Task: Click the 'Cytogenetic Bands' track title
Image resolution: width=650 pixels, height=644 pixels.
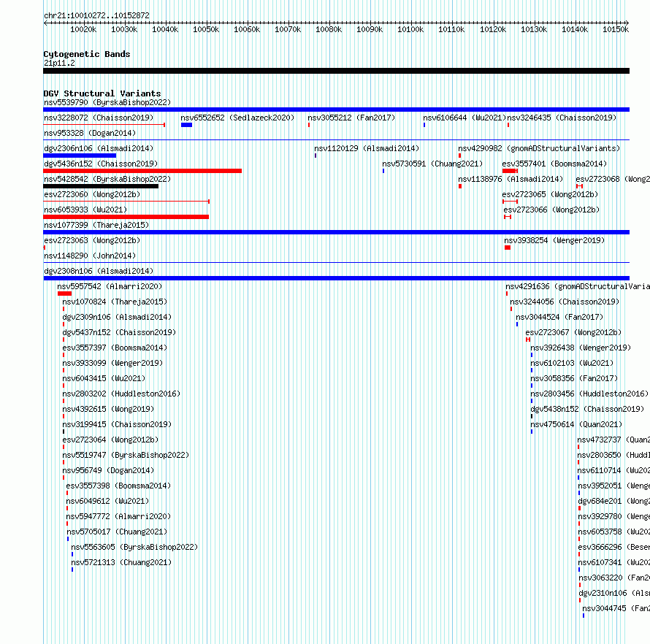Action: [87, 54]
